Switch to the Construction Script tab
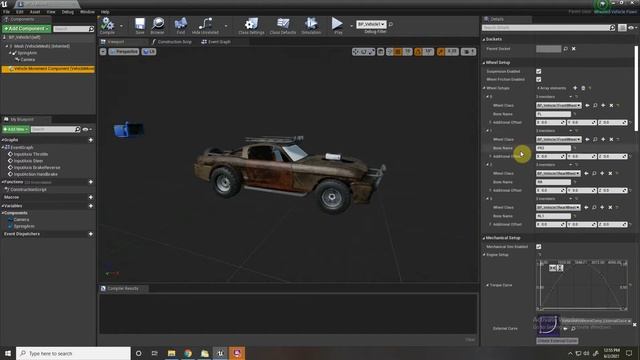The width and height of the screenshot is (640, 360). coord(171,42)
